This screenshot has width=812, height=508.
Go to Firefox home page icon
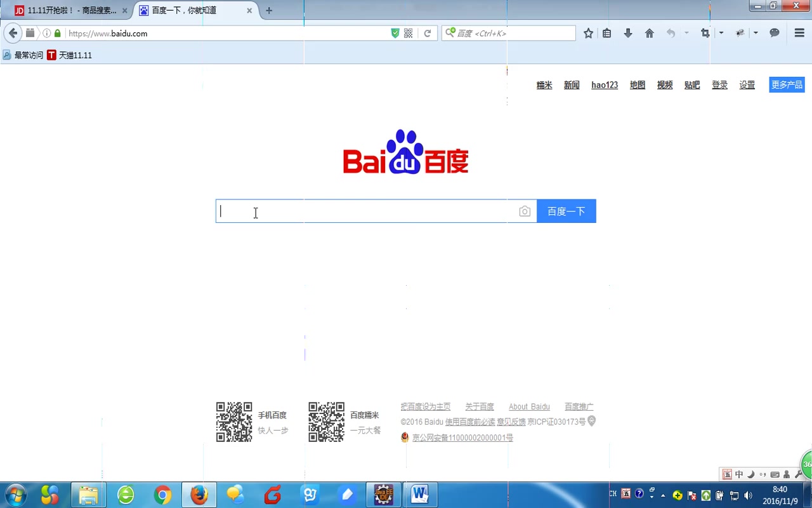tap(650, 34)
